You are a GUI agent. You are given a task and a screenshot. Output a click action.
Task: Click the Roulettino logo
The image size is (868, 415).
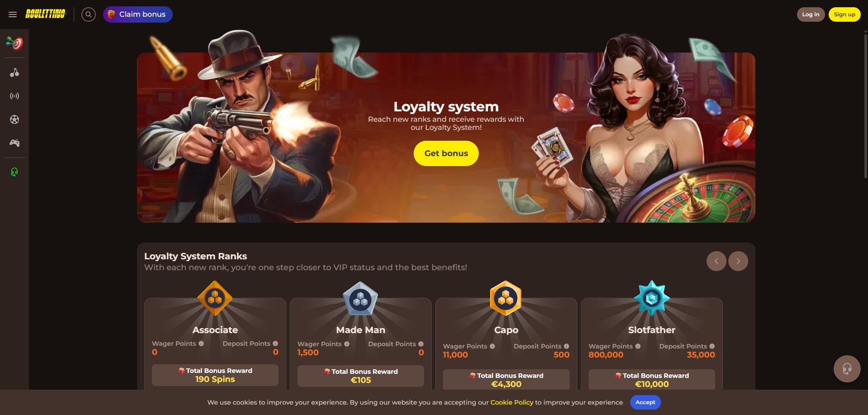coord(45,14)
